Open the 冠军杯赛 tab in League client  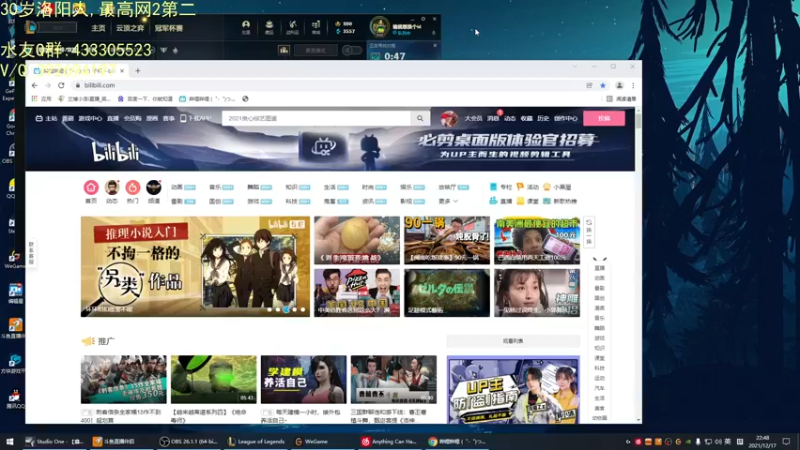tap(168, 28)
